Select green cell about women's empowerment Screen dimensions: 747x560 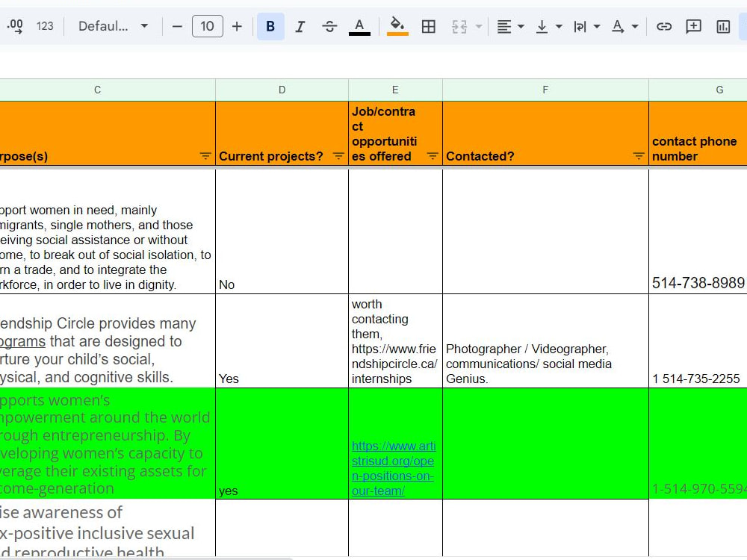[108, 444]
